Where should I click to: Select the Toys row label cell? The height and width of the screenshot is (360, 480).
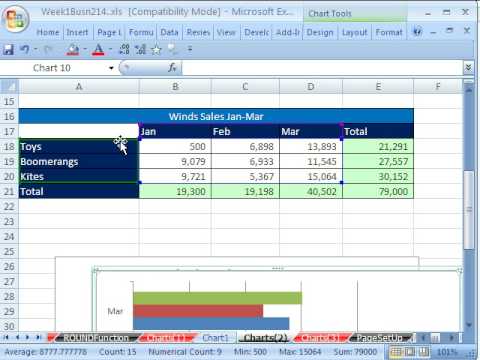tap(79, 146)
